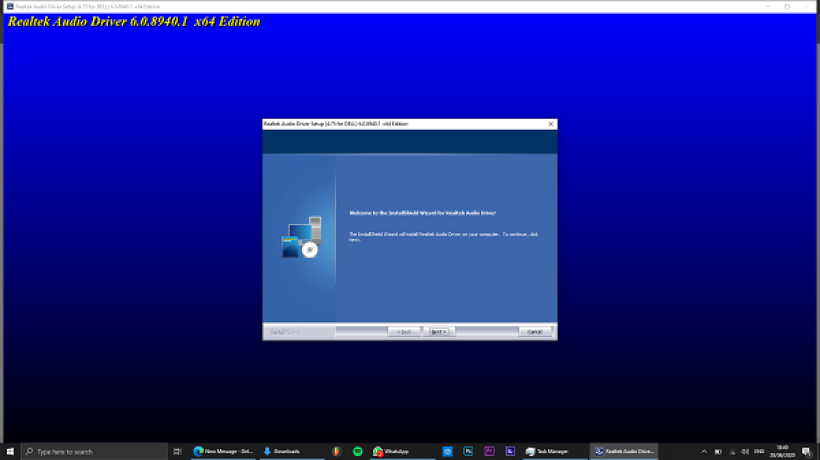Open Spotify from the taskbar
The height and width of the screenshot is (460, 820).
coord(358,451)
